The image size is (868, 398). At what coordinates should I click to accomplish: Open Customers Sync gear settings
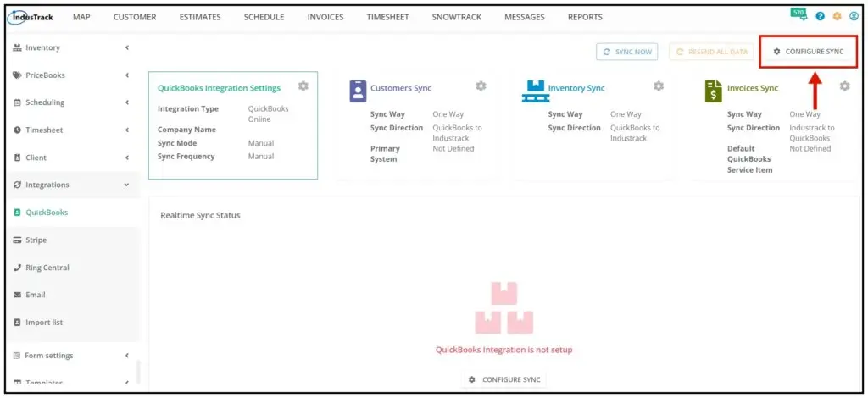(481, 86)
